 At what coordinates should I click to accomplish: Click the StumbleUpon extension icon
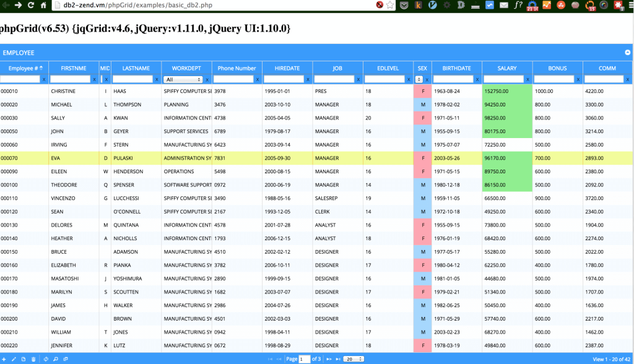[561, 5]
